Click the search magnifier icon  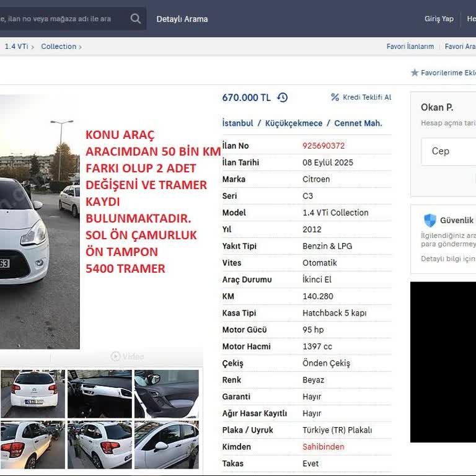[135, 19]
